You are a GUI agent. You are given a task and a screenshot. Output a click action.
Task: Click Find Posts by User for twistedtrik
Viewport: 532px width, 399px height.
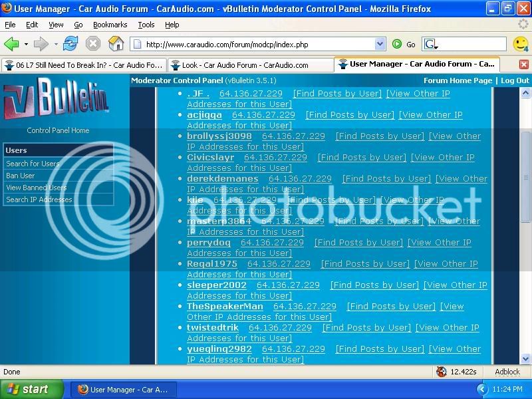point(367,327)
